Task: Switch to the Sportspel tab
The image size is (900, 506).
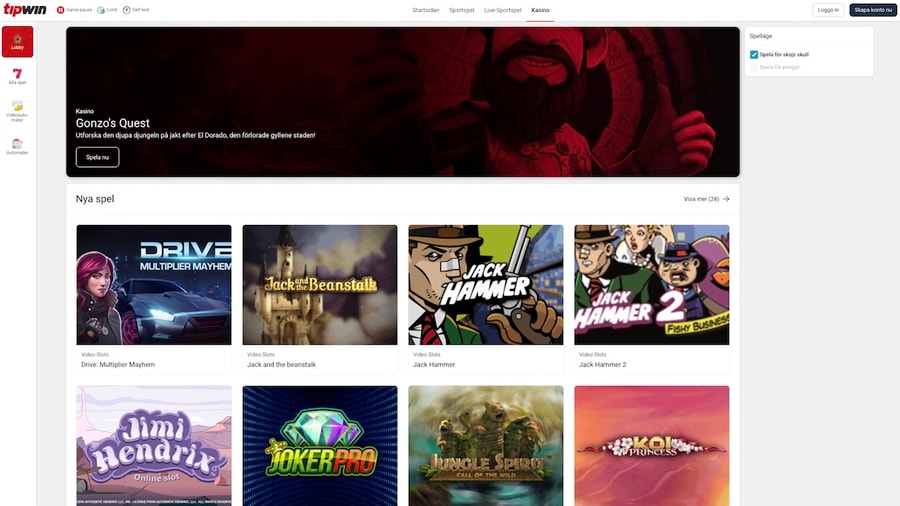Action: point(461,10)
